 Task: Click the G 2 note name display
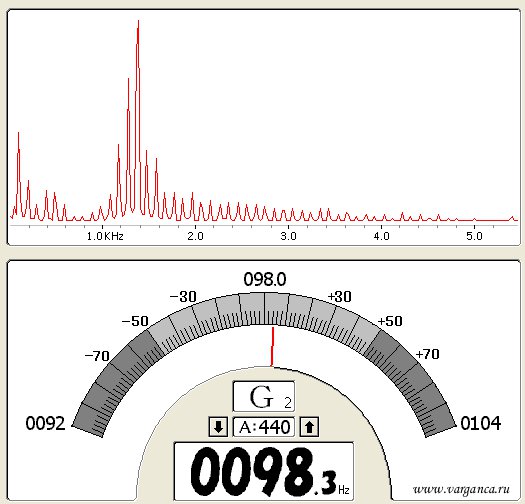(x=264, y=397)
